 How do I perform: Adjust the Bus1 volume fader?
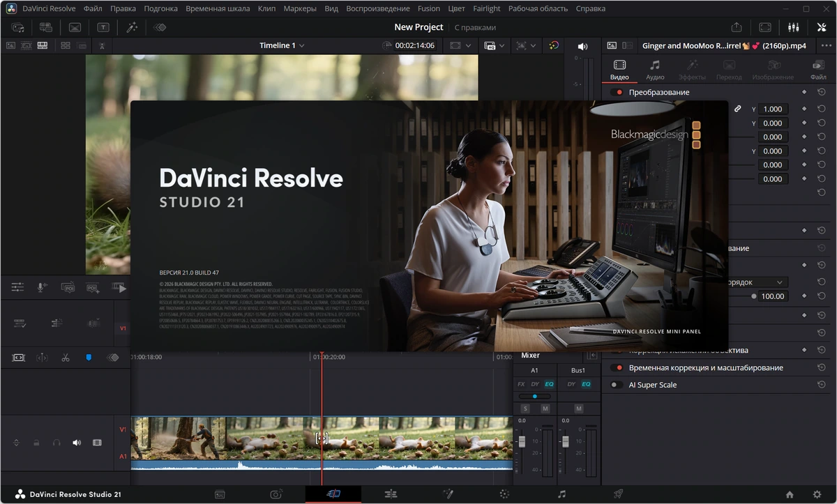565,442
